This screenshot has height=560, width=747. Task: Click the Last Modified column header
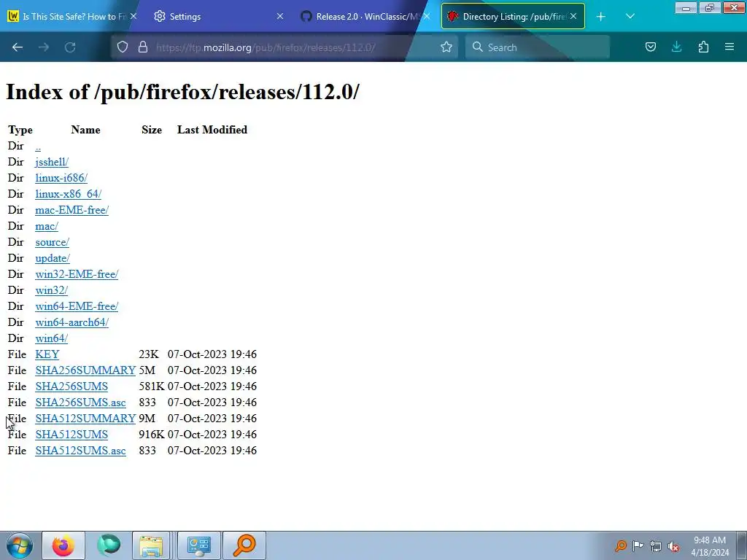[x=212, y=130]
